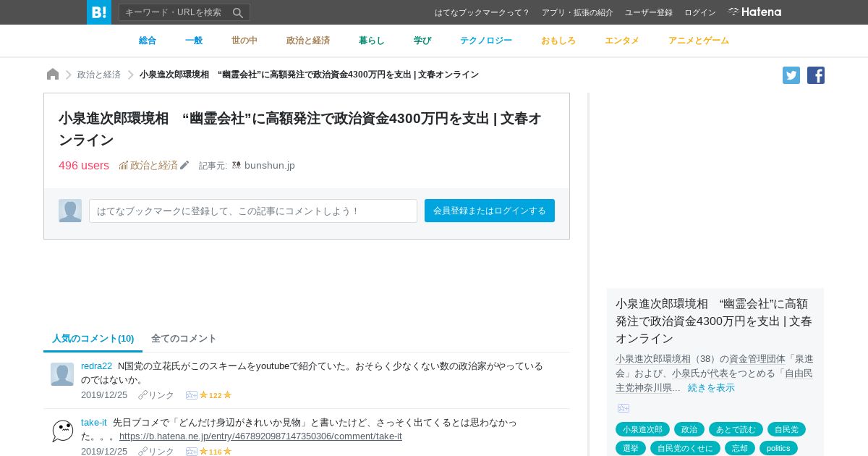Click the link icon on redra22's comment
Viewport: 868px width, 456px height.
coord(142,395)
